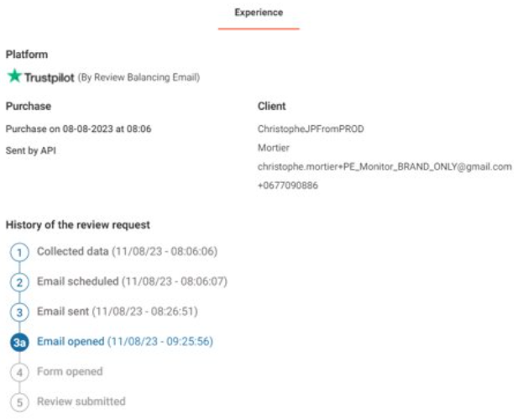Click the client phone number +0677090886
Image resolution: width=518 pixels, height=420 pixels.
tap(287, 185)
